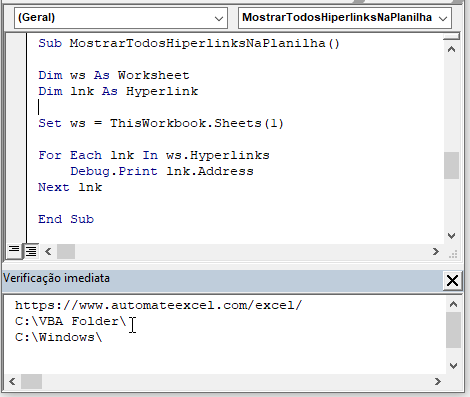
Task: Click the 'C:\Windows\' output line
Action: pyautogui.click(x=59, y=337)
